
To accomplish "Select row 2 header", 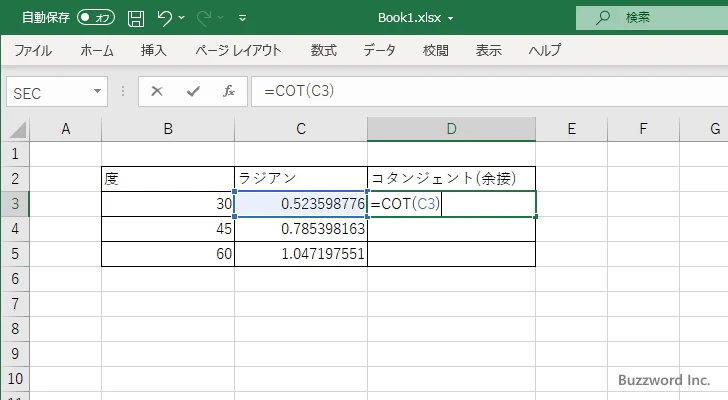I will (x=15, y=179).
